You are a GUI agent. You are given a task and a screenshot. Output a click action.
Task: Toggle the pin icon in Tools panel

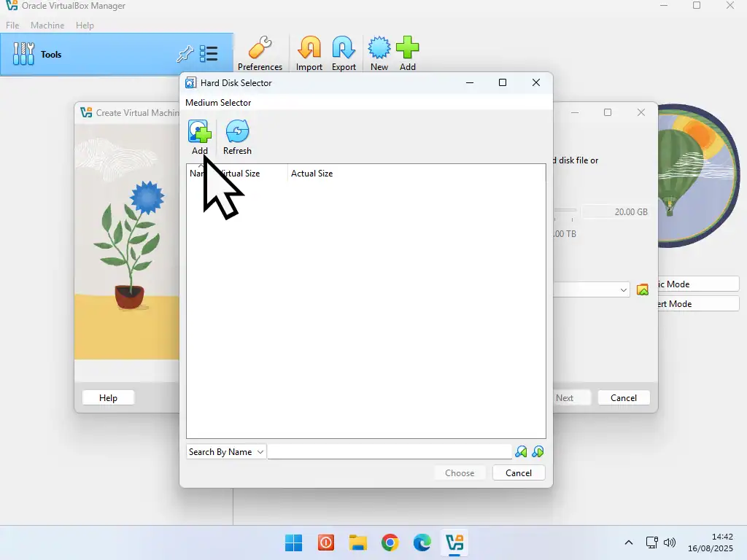click(x=185, y=54)
